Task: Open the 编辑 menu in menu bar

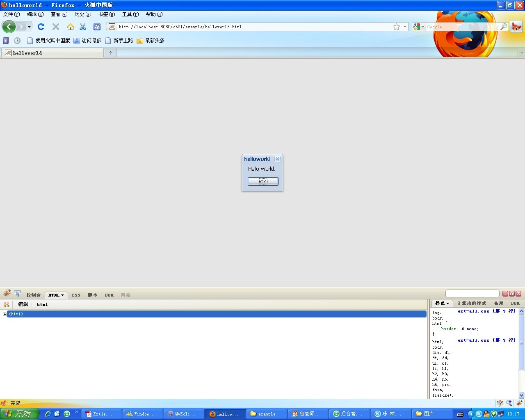Action: pyautogui.click(x=35, y=14)
